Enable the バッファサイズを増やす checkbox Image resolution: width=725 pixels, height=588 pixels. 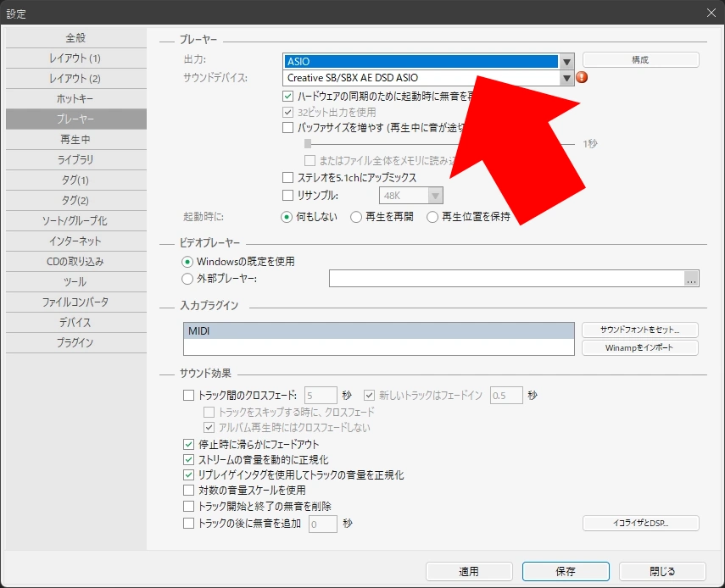pyautogui.click(x=288, y=127)
